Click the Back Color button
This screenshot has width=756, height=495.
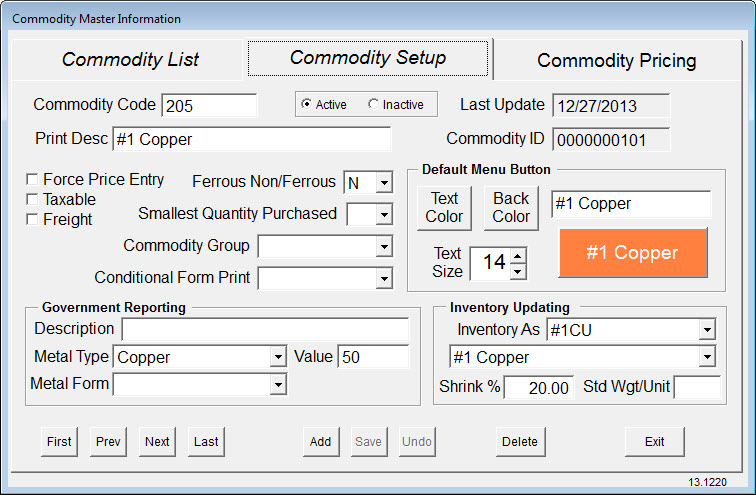coord(511,208)
